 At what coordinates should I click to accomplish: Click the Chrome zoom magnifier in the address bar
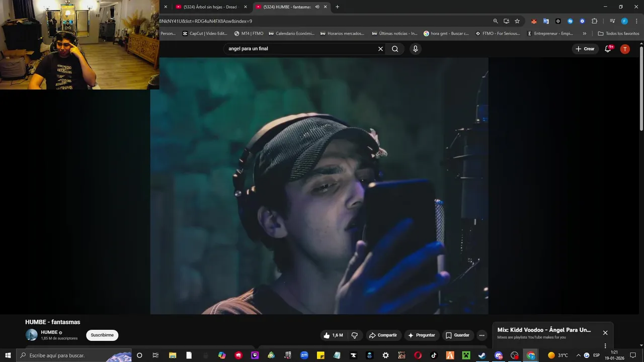[496, 21]
